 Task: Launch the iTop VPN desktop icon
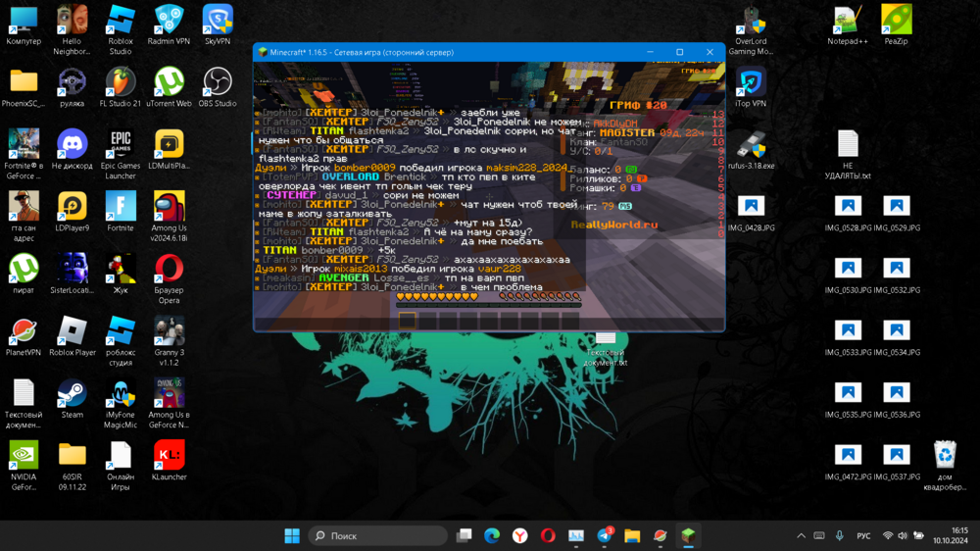point(751,87)
